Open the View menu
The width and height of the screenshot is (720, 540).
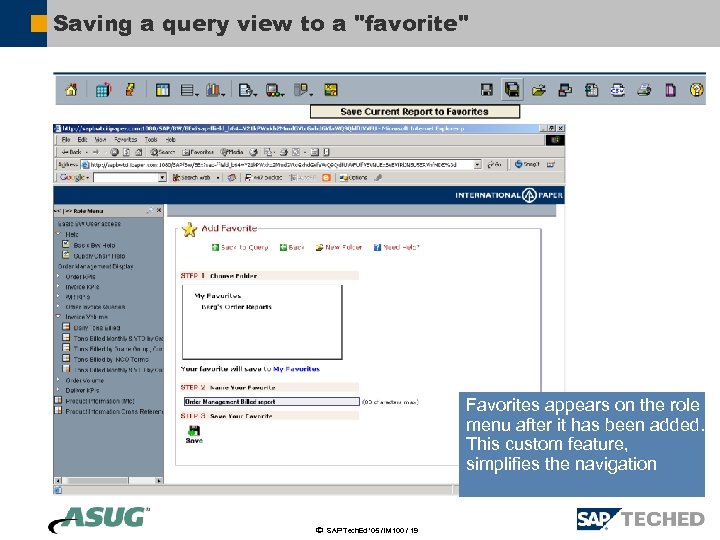click(x=100, y=140)
